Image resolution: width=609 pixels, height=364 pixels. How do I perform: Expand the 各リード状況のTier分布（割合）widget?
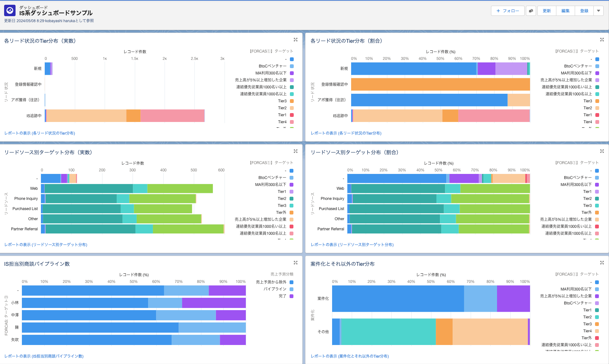602,40
